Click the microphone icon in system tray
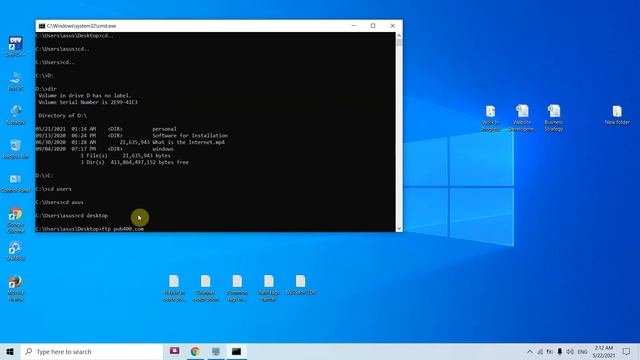640x360 pixels. 560,351
